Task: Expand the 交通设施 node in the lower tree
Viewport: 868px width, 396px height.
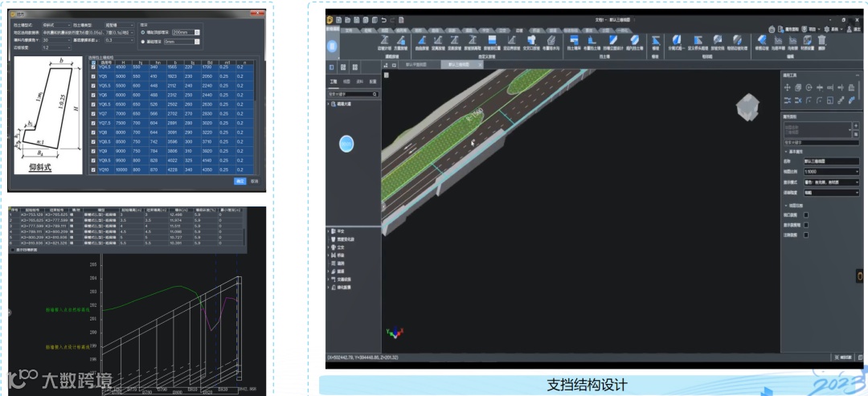Action: pos(328,280)
